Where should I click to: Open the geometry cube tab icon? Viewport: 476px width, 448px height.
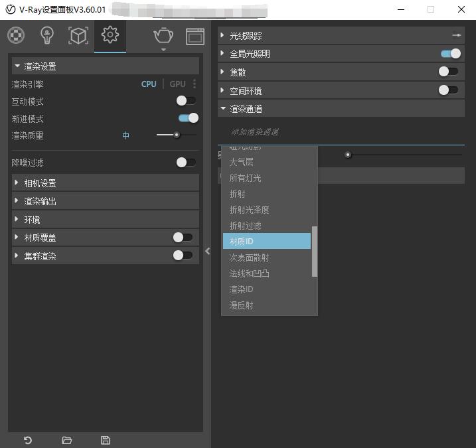78,36
